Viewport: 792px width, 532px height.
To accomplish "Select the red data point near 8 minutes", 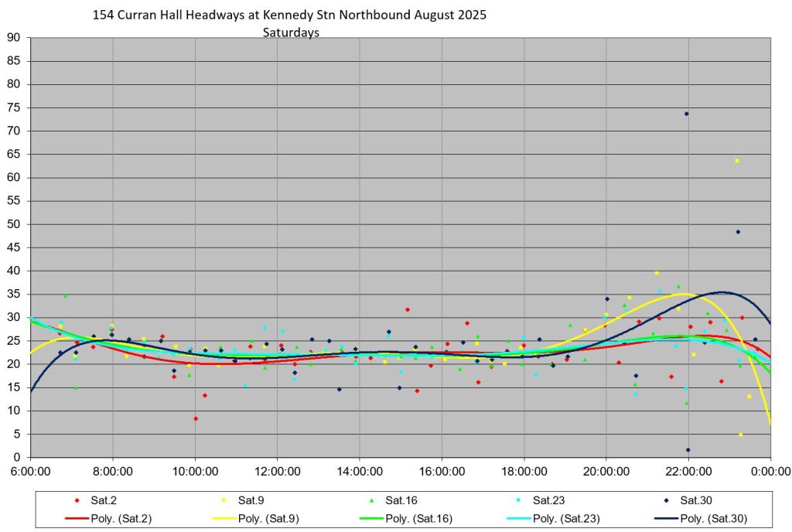I will [x=196, y=418].
